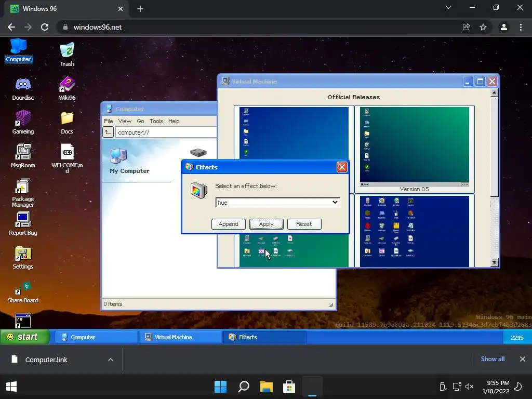
Task: Click the muted volume tray icon
Action: (x=470, y=387)
